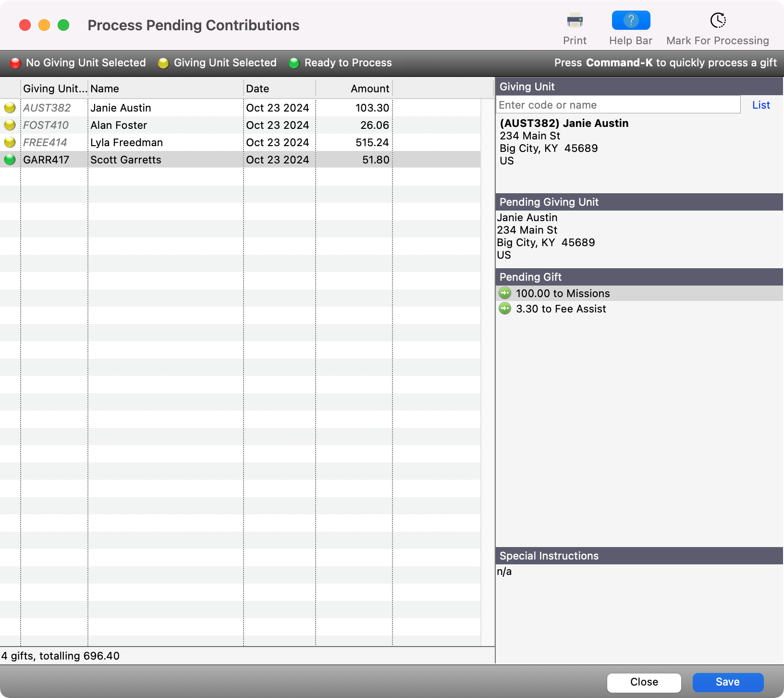Sort list by the Date column header
Screen dimensions: 784x698
click(279, 88)
